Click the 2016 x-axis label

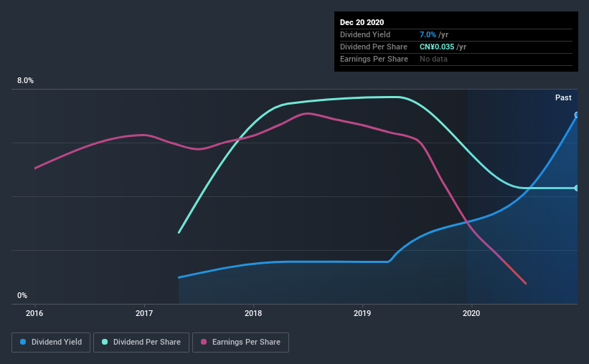[x=34, y=313]
